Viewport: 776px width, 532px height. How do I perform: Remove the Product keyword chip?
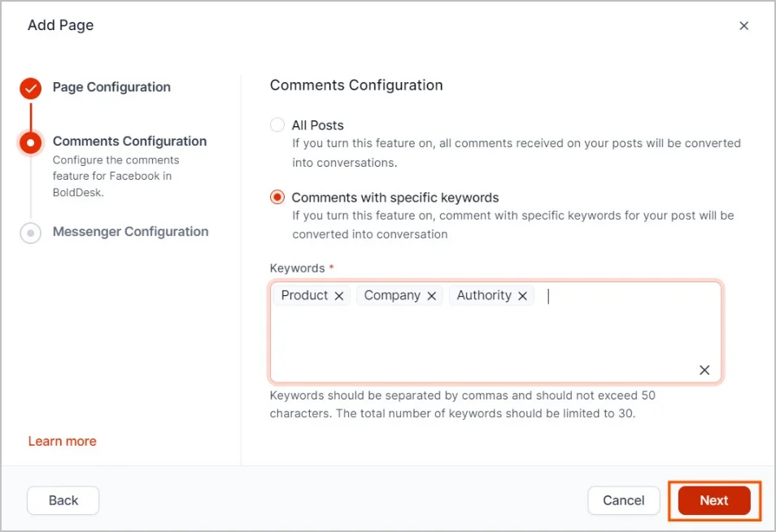[339, 295]
